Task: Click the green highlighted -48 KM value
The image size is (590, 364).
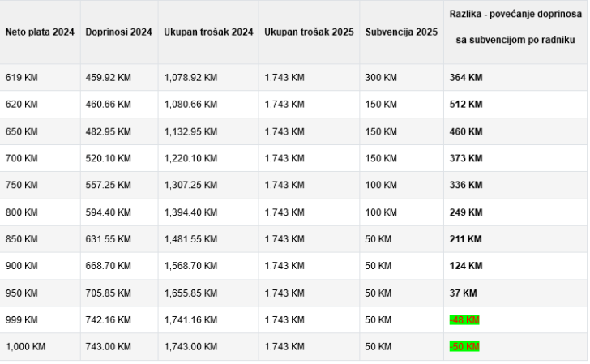Action: 464,320
